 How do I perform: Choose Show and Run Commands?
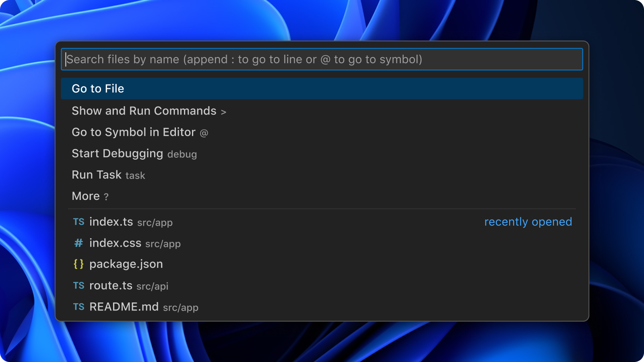[144, 111]
